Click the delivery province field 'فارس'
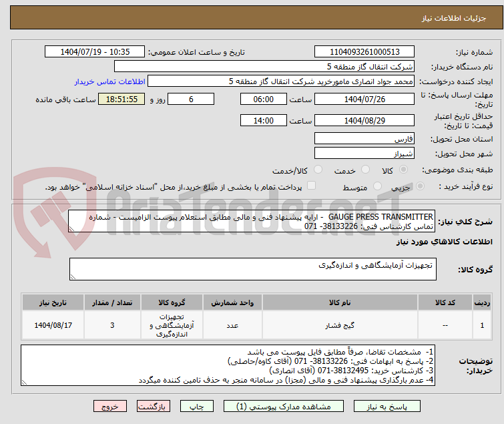The height and width of the screenshot is (424, 504). (364, 138)
